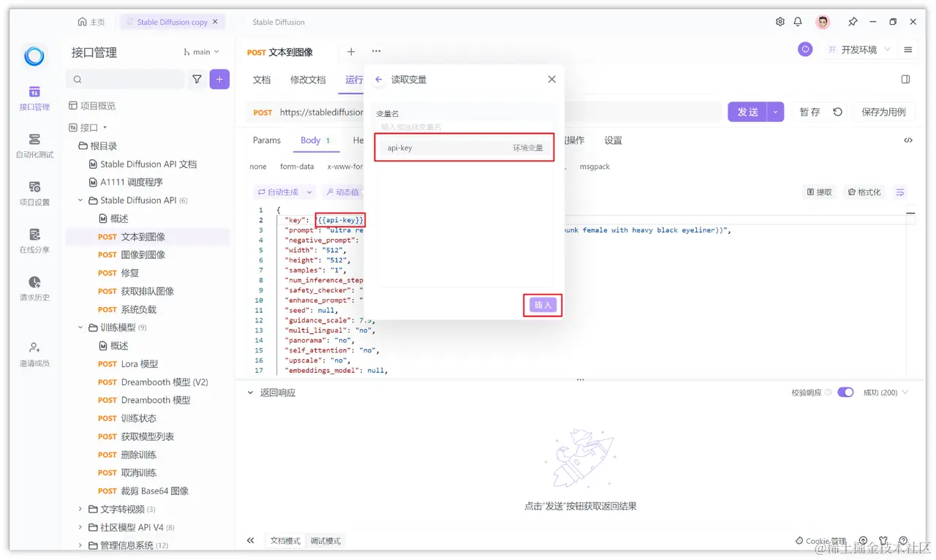Go back using the 读取变量 dialog arrow

coord(379,80)
